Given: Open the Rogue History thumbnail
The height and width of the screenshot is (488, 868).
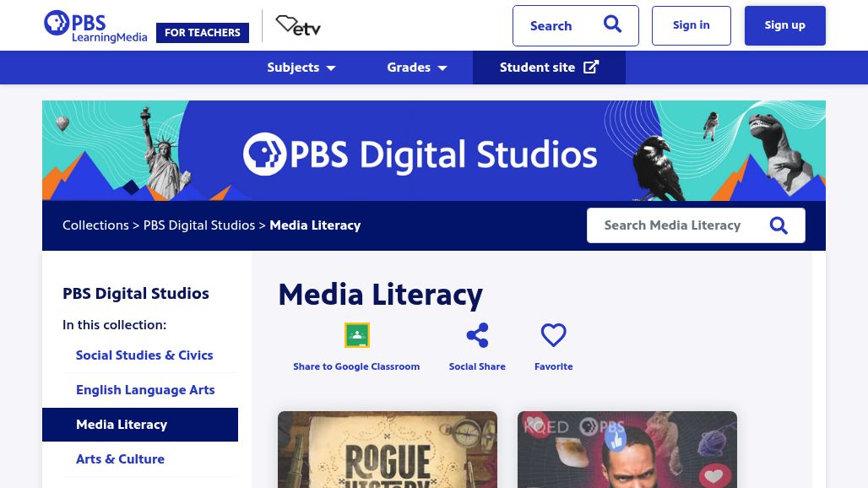Looking at the screenshot, I should [x=388, y=449].
